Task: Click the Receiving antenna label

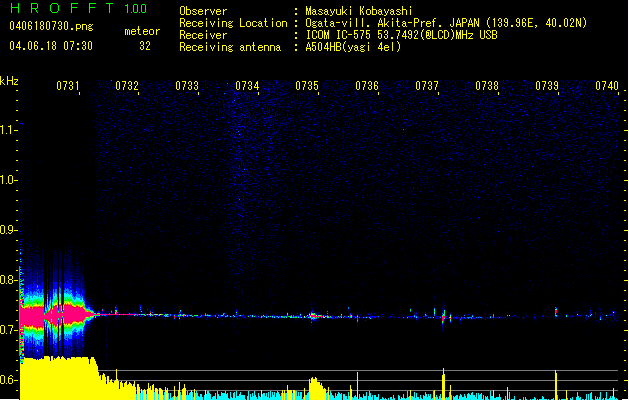Action: 230,47
